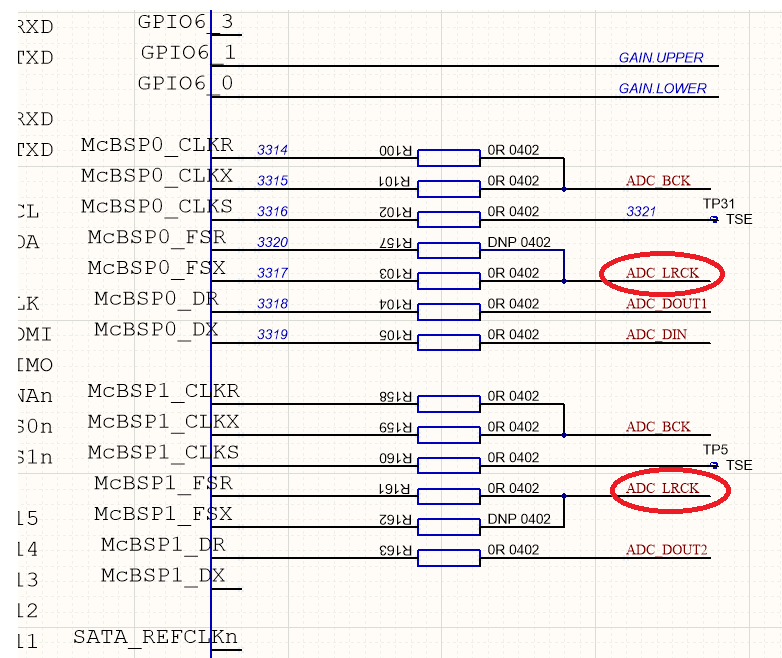Click resistor R104 symbol

coord(449,312)
